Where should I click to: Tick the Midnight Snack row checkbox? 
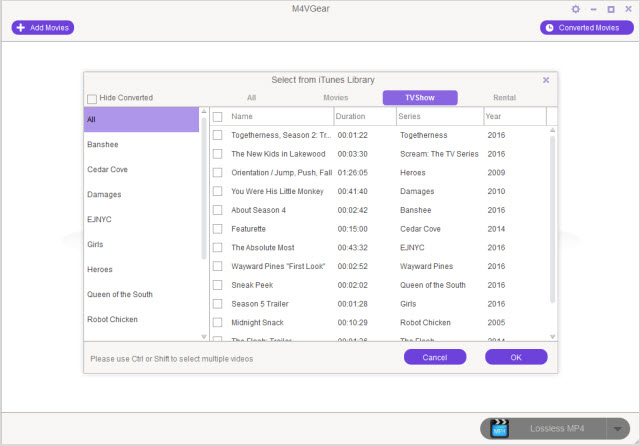coord(218,322)
